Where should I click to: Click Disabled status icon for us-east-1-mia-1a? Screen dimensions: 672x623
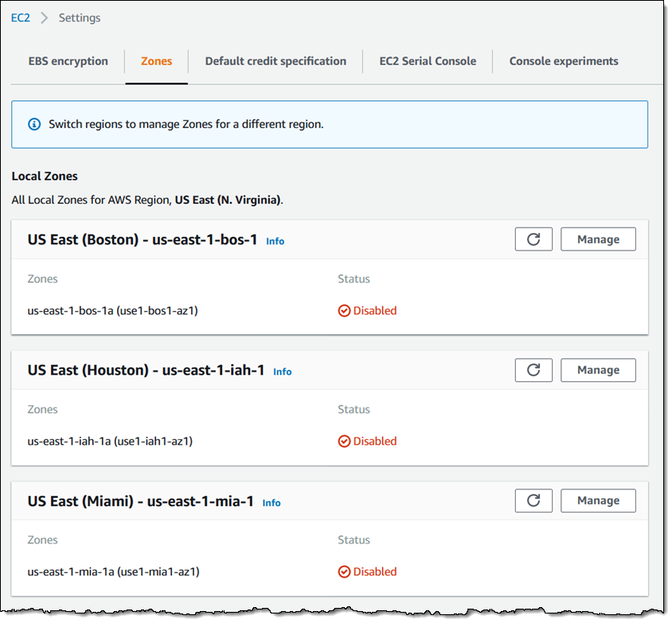pyautogui.click(x=344, y=572)
